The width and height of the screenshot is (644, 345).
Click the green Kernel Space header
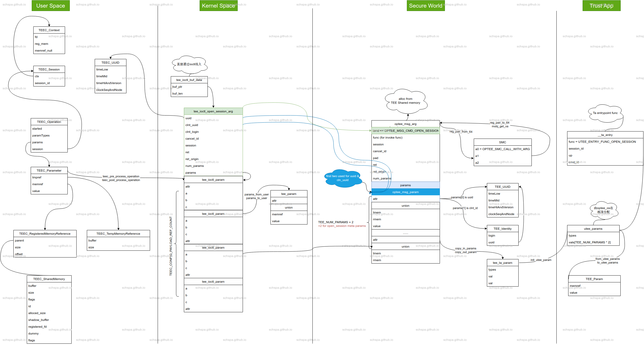coord(218,6)
